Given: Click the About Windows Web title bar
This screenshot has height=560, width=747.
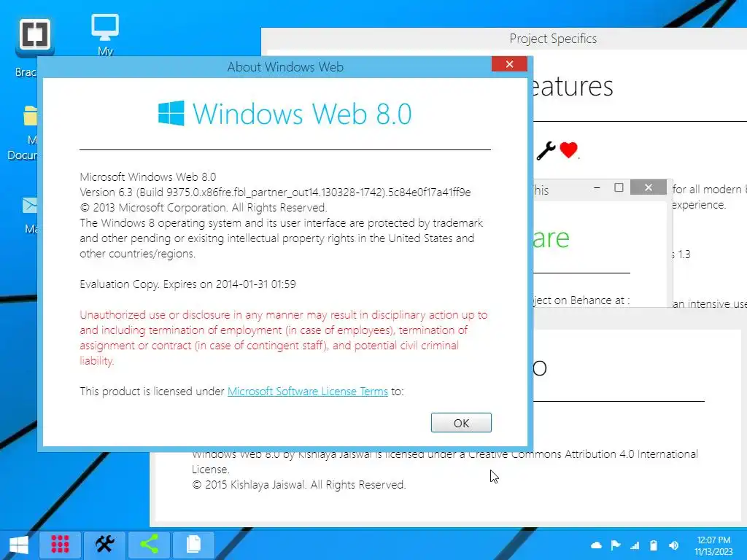Looking at the screenshot, I should click(285, 67).
